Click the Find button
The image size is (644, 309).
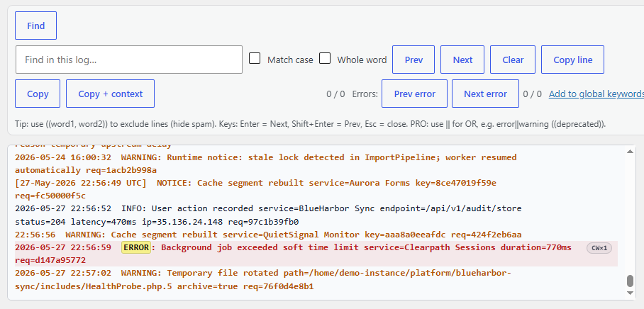click(x=35, y=26)
